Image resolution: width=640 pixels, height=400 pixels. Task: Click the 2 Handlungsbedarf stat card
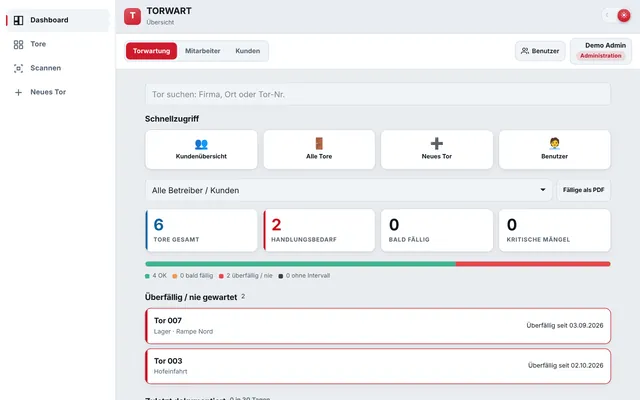pos(319,231)
